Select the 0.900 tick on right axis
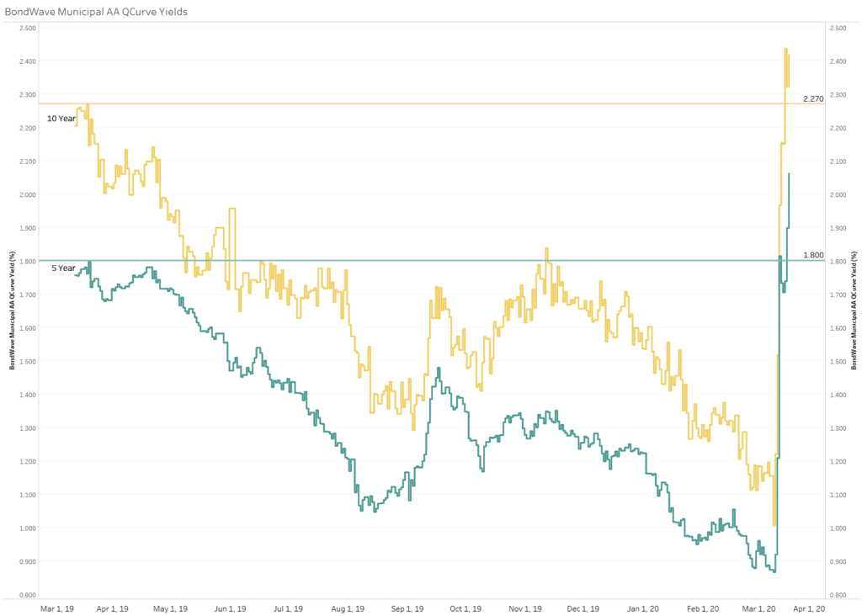This screenshot has width=862, height=616. [x=838, y=561]
